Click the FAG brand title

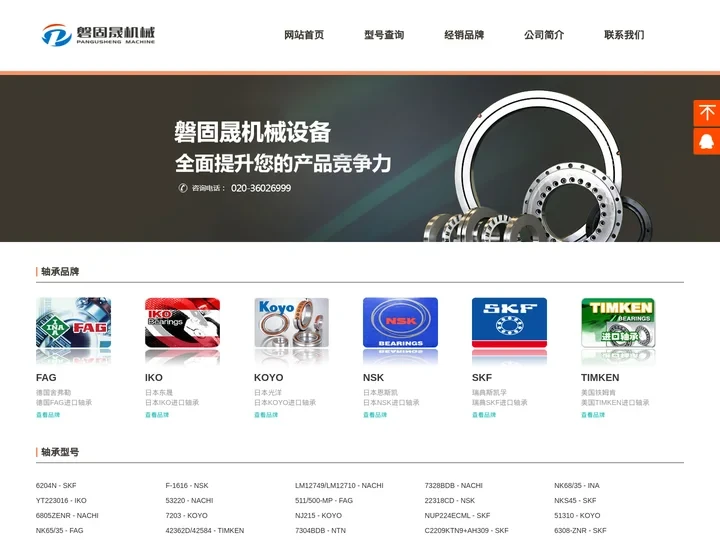(x=46, y=377)
